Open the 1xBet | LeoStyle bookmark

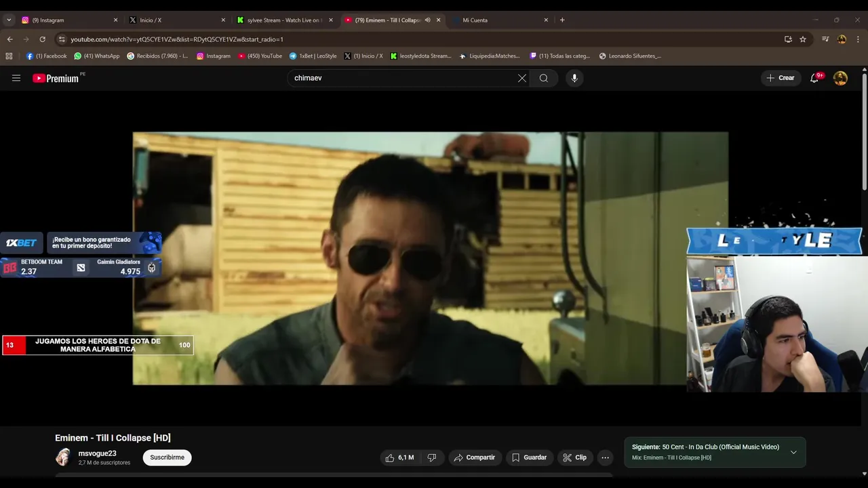(x=313, y=56)
